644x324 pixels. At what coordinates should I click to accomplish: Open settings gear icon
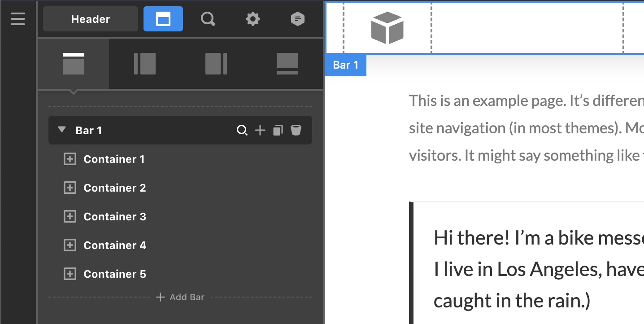point(253,19)
